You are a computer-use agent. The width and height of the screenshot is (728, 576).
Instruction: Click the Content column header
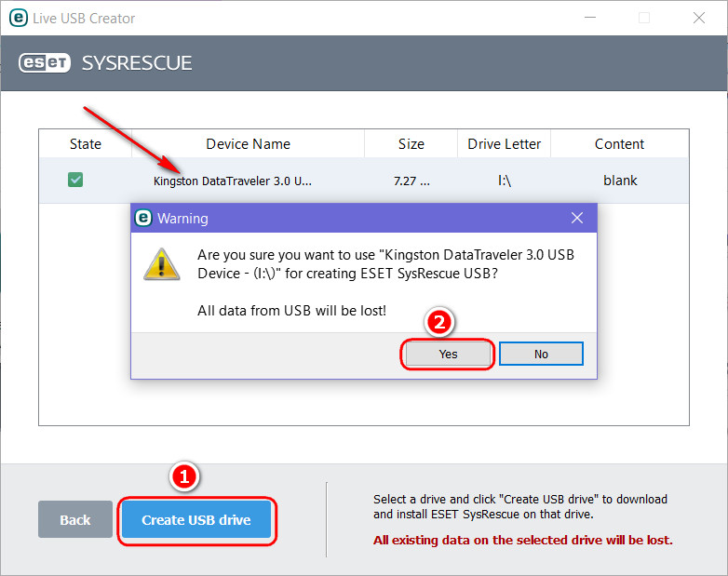619,144
